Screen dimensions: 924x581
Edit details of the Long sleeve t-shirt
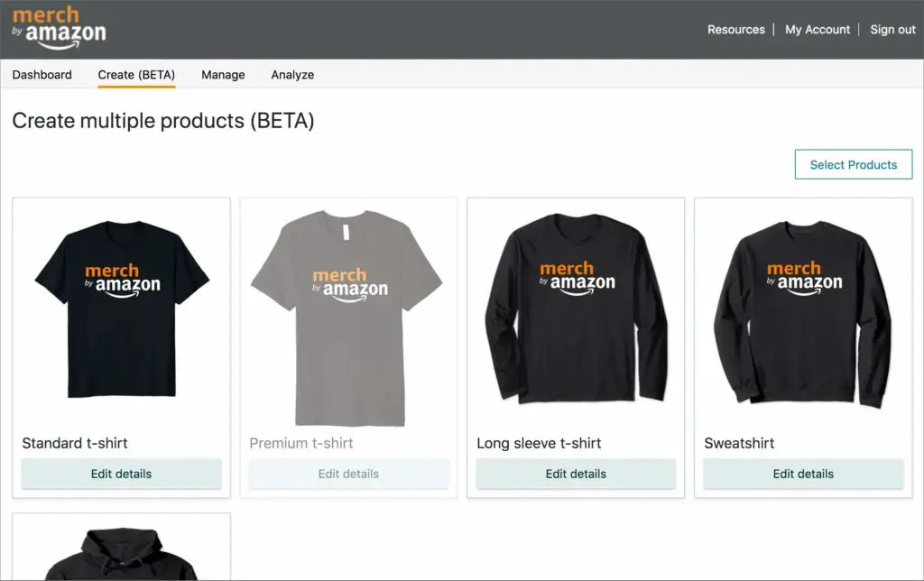(575, 473)
